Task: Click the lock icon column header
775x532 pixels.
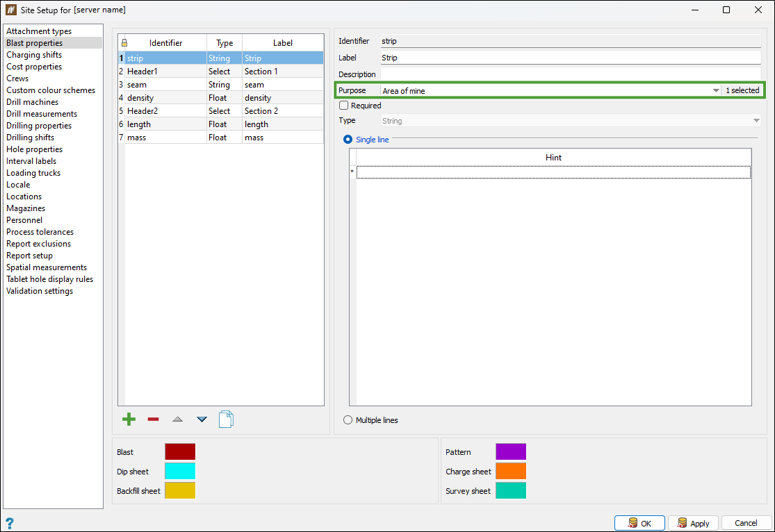Action: 124,43
